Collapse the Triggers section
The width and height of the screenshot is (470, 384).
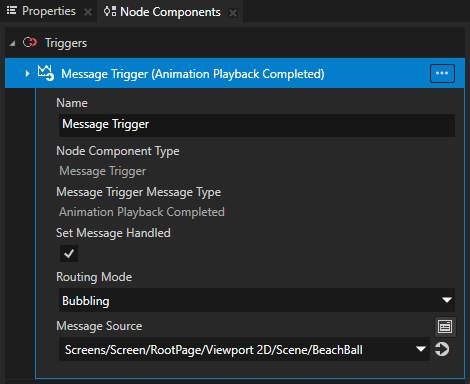(x=13, y=43)
